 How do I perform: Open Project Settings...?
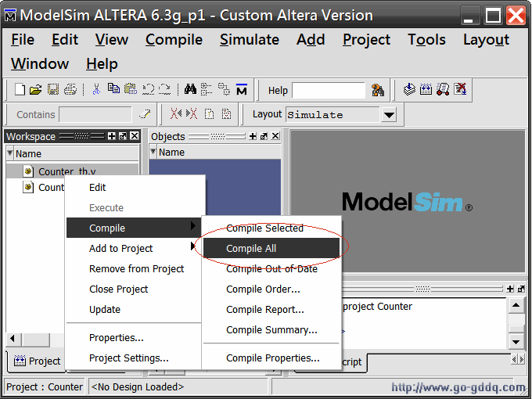pos(134,358)
